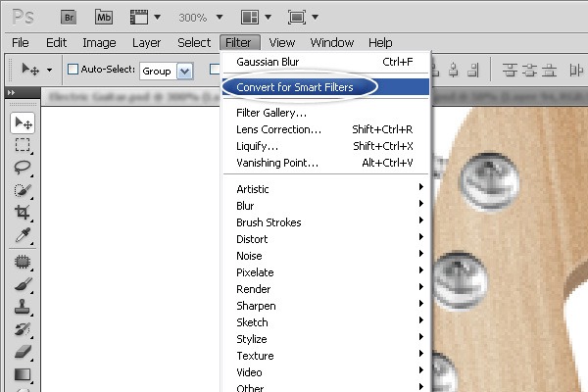Select the Crop tool

23,213
